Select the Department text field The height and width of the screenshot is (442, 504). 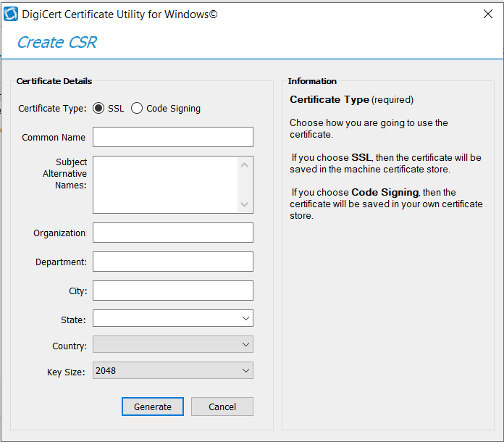pos(172,262)
